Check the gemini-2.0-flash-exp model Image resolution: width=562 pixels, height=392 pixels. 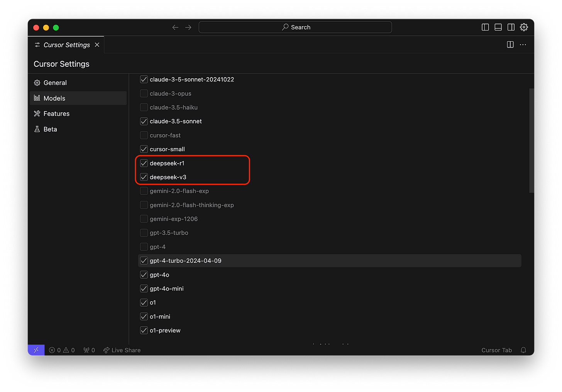click(x=144, y=191)
